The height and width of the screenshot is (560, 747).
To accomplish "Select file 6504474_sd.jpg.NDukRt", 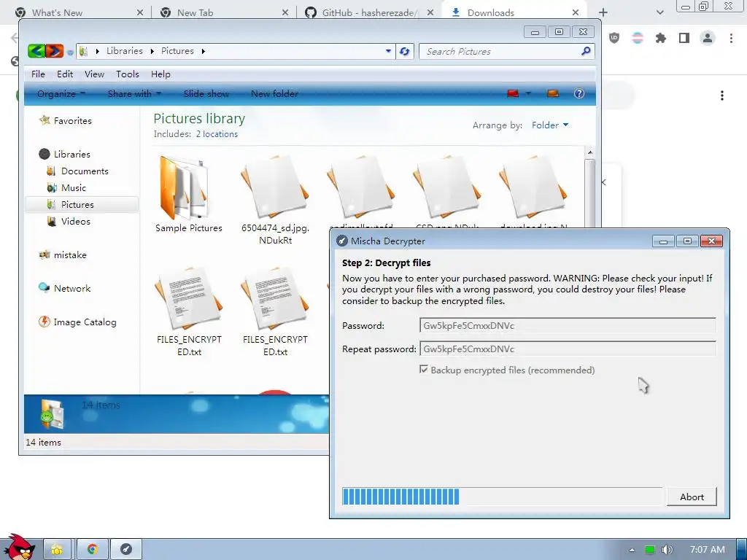I will [275, 200].
